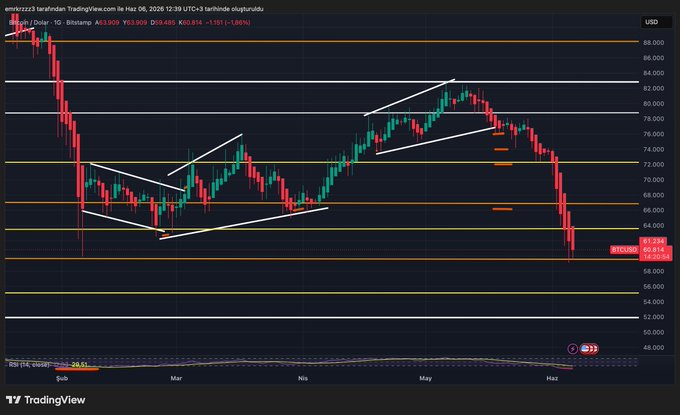Click the Haz month label on time axis
Viewport: 680px width, 415px height.
(x=552, y=378)
